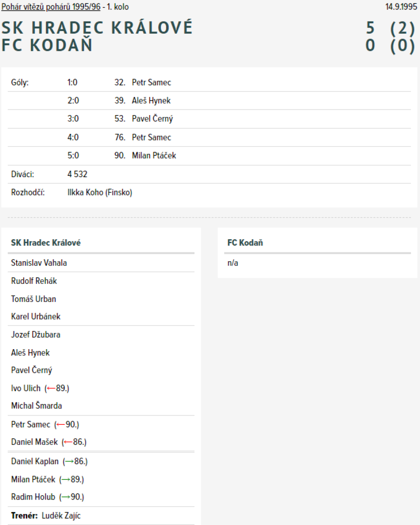Select Petr Samec's 32nd-minute goal entry
The image size is (420, 525).
pyautogui.click(x=151, y=82)
